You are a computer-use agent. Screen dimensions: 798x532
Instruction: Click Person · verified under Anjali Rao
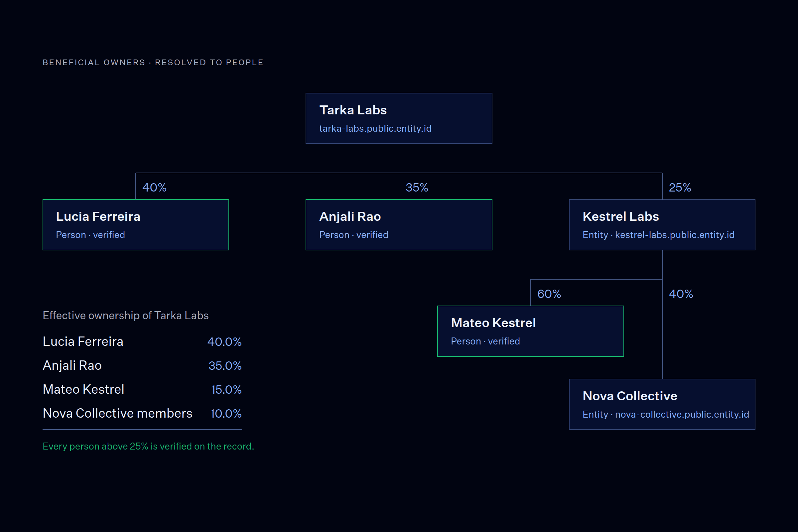click(353, 235)
